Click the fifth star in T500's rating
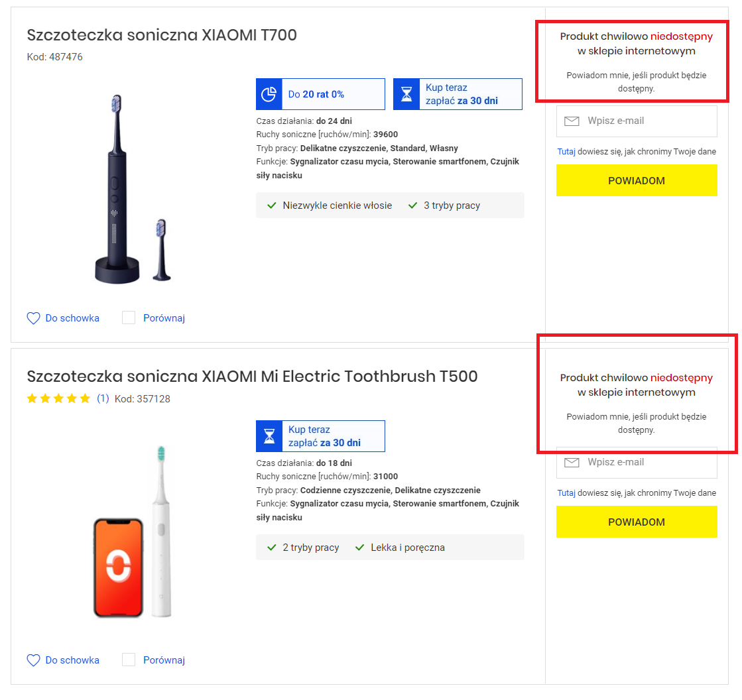 click(x=84, y=398)
